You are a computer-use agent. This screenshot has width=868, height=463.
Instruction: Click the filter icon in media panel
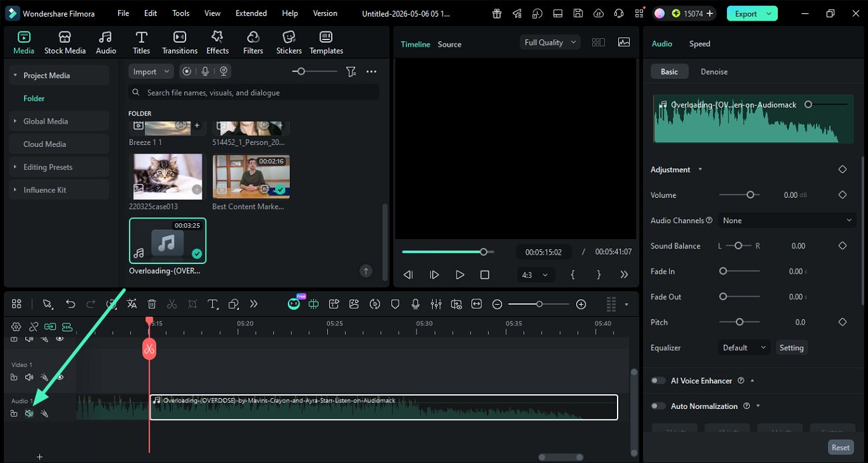(351, 71)
